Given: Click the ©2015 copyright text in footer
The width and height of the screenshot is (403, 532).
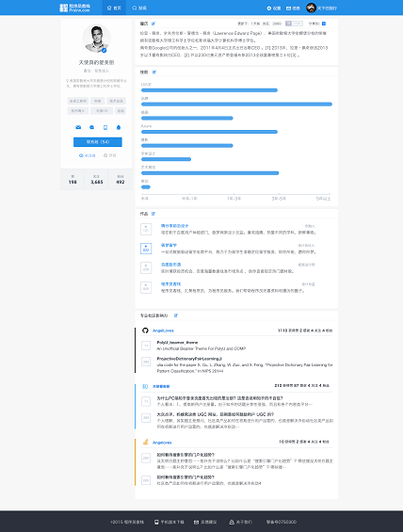Looking at the screenshot, I should (127, 522).
